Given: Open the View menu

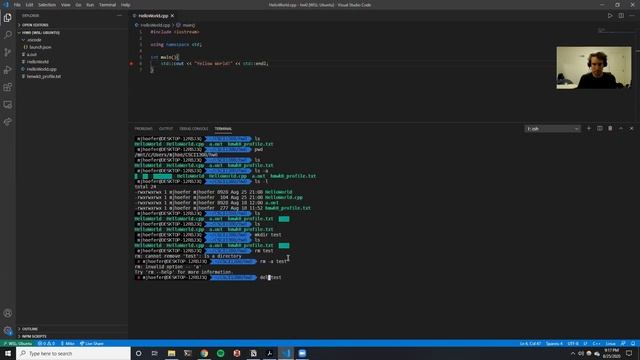Looking at the screenshot, I should pos(66,5).
